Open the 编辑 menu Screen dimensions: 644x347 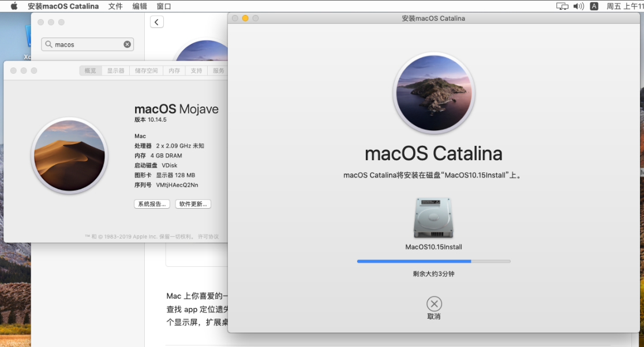tap(140, 6)
